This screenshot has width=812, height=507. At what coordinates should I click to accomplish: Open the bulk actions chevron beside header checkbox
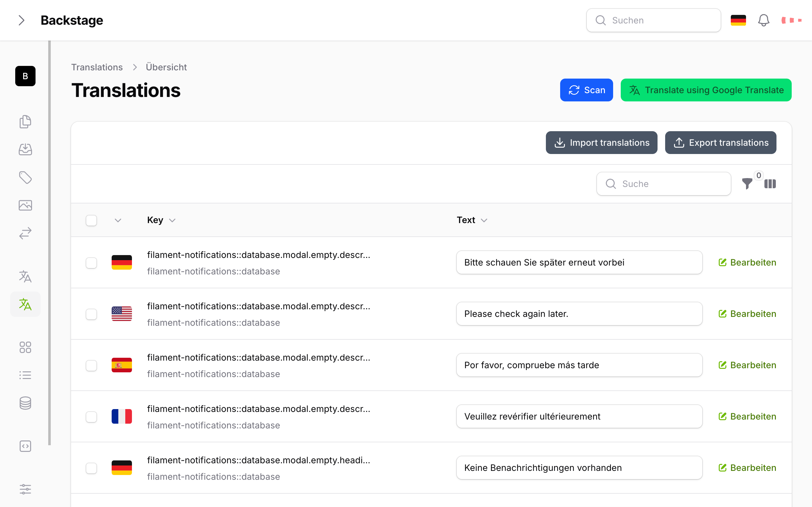click(118, 220)
